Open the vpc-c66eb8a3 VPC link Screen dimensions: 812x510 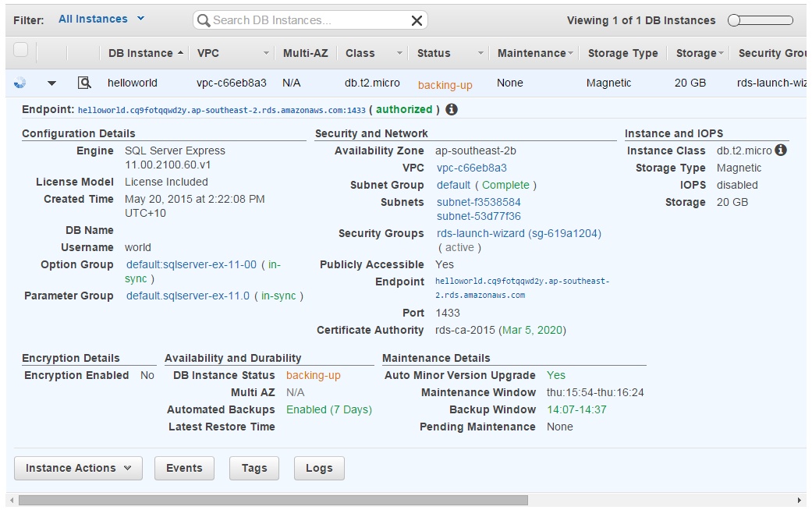pos(472,168)
